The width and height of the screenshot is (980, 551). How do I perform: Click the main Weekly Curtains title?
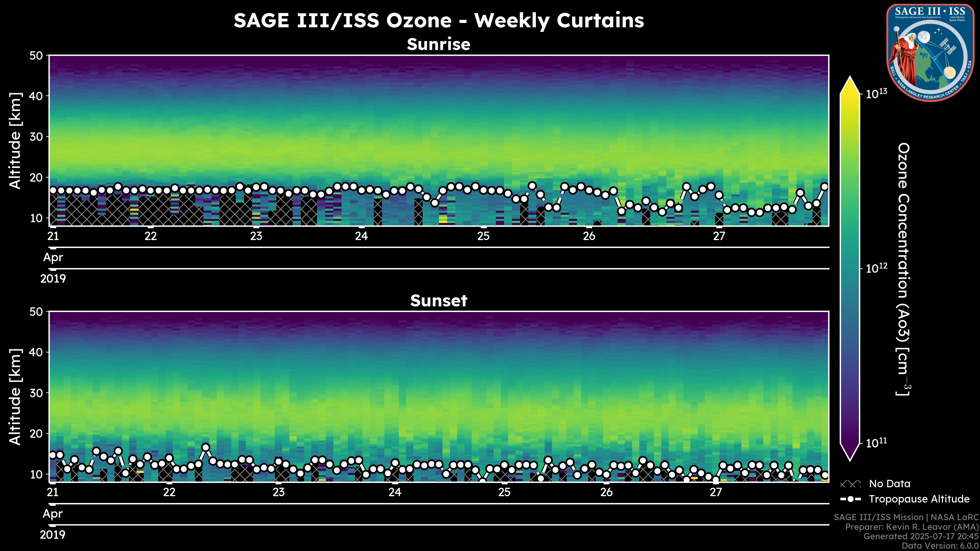[439, 20]
